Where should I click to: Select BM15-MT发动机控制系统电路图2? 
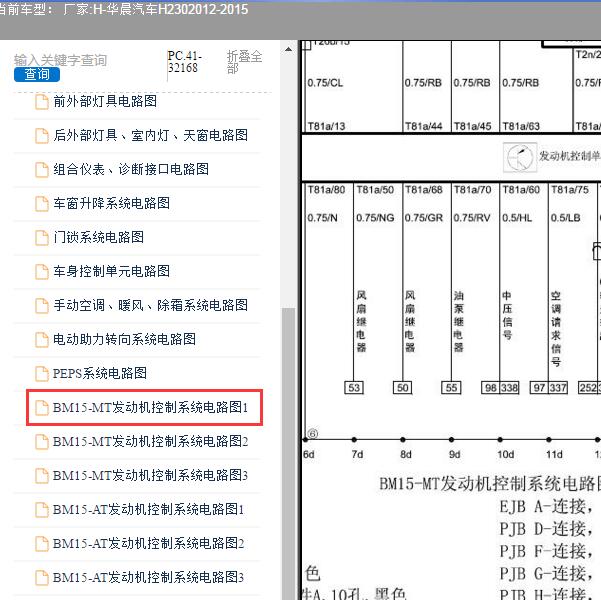point(150,441)
